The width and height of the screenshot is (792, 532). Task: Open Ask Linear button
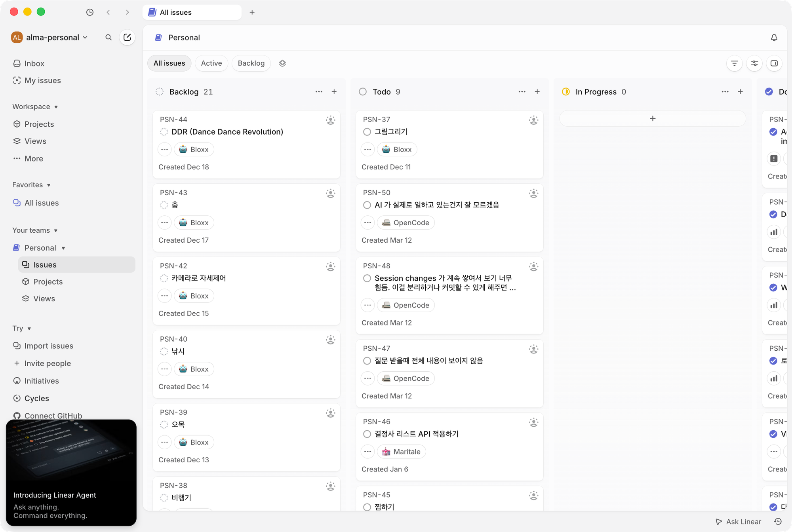[739, 522]
